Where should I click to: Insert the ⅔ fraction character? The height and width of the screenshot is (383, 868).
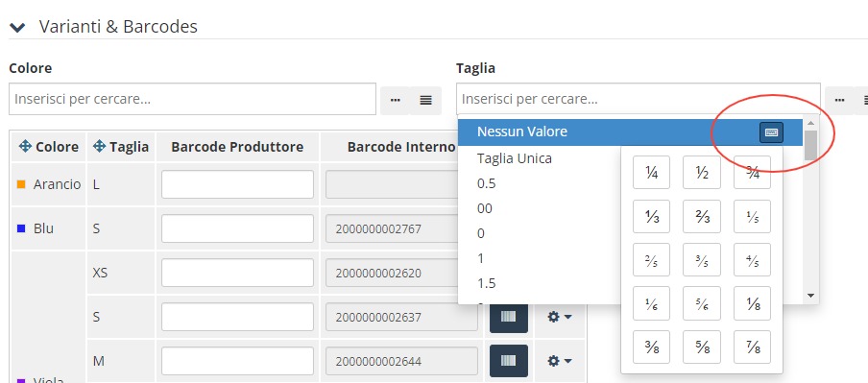(x=702, y=216)
